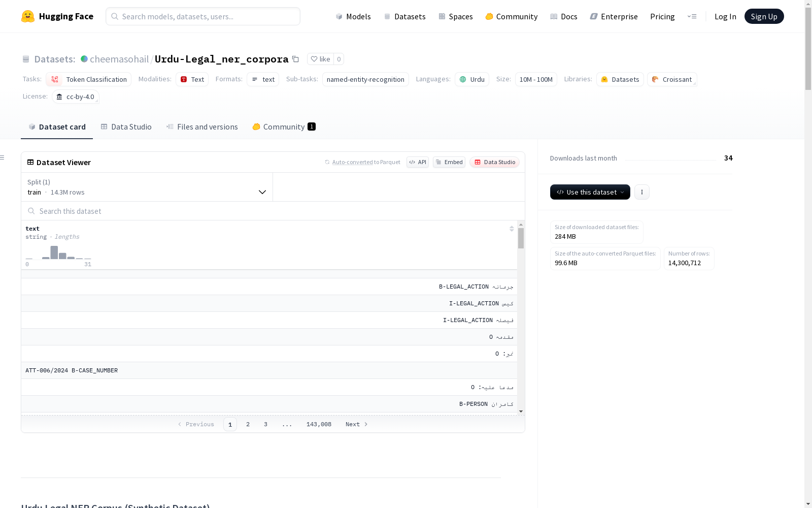Click the Previous page button
The width and height of the screenshot is (812, 508).
point(196,424)
